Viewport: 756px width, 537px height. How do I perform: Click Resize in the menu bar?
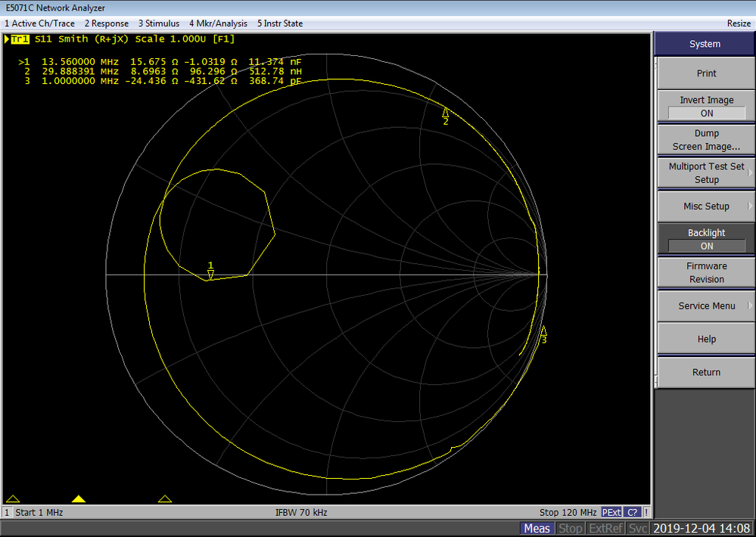coord(739,23)
